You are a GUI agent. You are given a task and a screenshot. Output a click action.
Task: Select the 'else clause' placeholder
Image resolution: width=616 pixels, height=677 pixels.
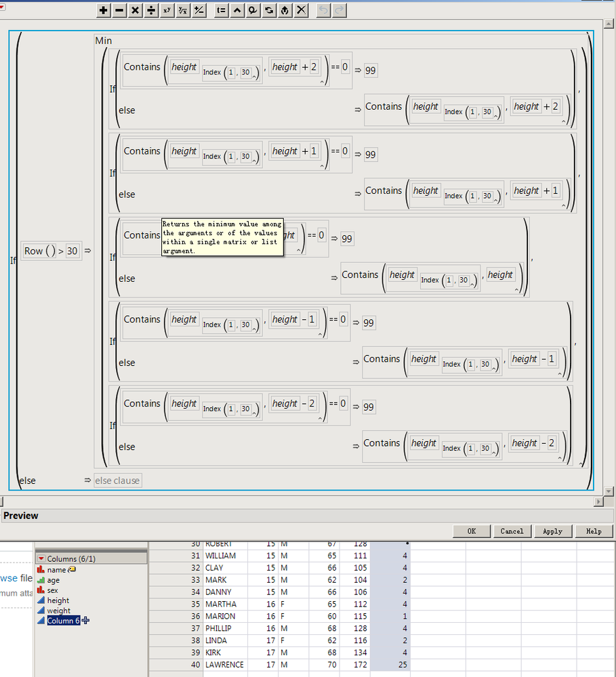click(x=117, y=480)
